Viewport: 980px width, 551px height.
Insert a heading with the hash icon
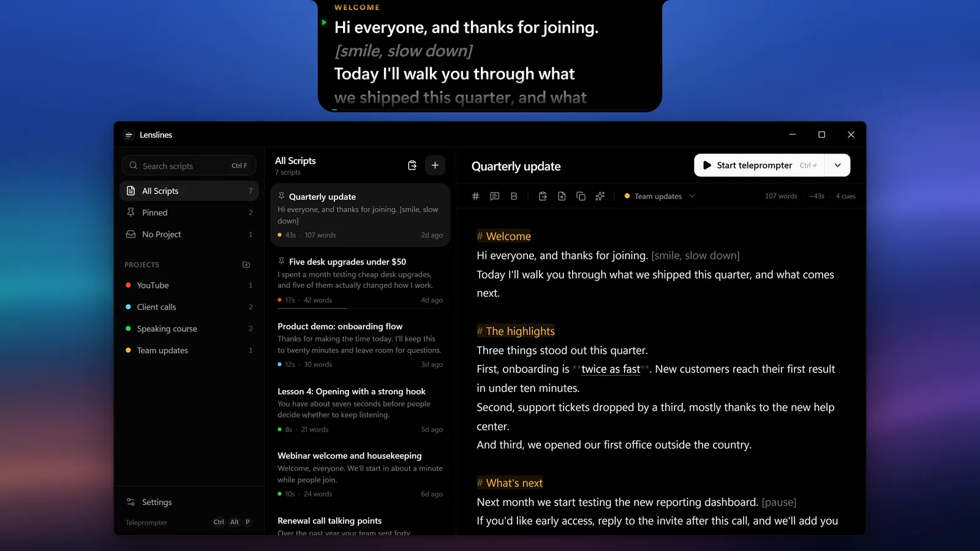click(475, 196)
